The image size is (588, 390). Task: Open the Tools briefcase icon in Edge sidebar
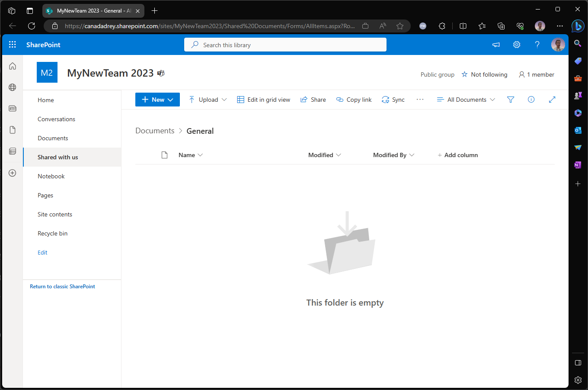[x=578, y=78]
